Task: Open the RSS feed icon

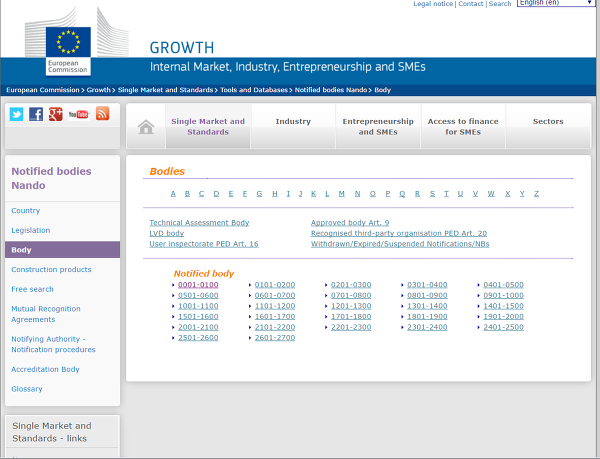Action: click(102, 114)
